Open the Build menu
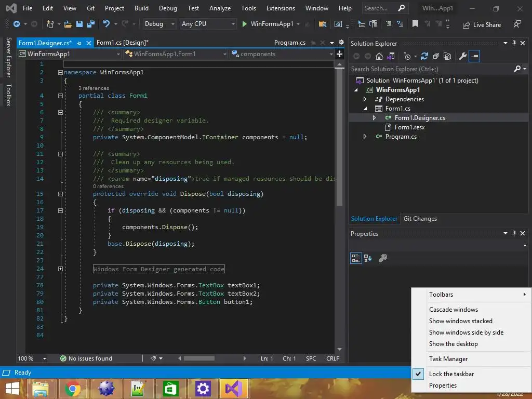This screenshot has height=399, width=532. point(141,8)
